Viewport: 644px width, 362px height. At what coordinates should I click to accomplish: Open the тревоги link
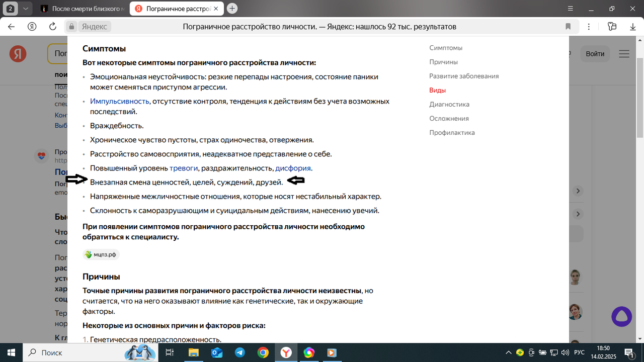pyautogui.click(x=184, y=168)
